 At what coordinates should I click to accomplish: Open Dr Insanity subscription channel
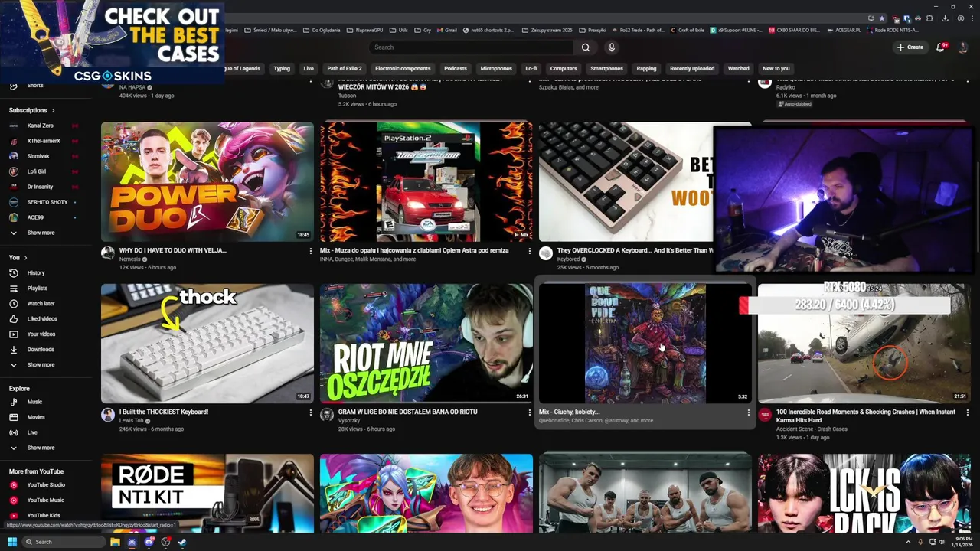40,187
